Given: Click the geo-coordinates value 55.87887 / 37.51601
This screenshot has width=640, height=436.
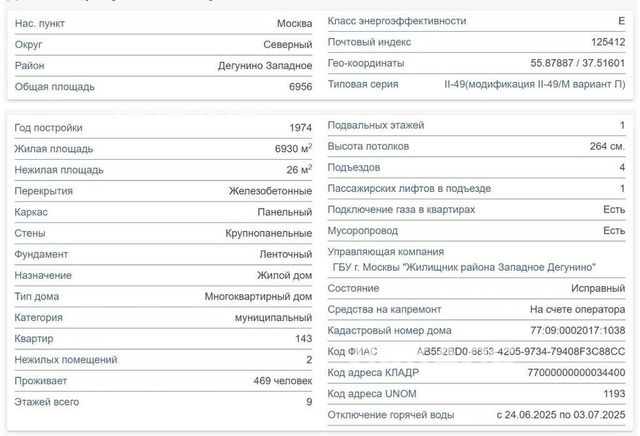Looking at the screenshot, I should point(577,63).
